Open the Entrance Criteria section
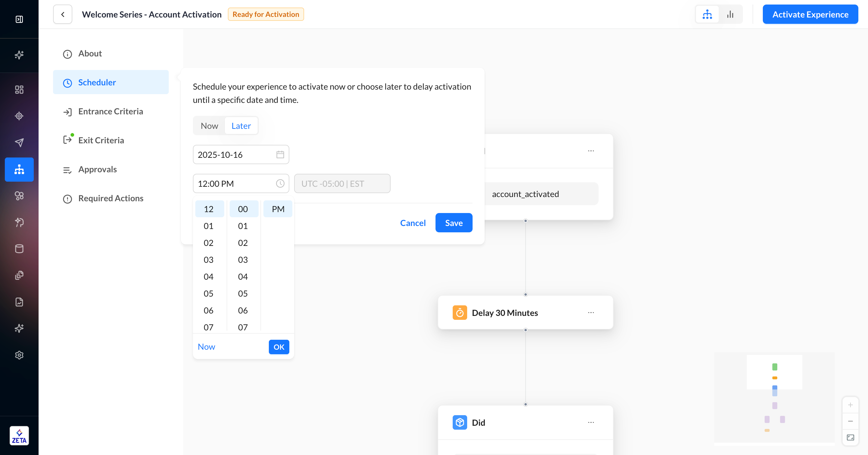The image size is (868, 455). (x=111, y=111)
